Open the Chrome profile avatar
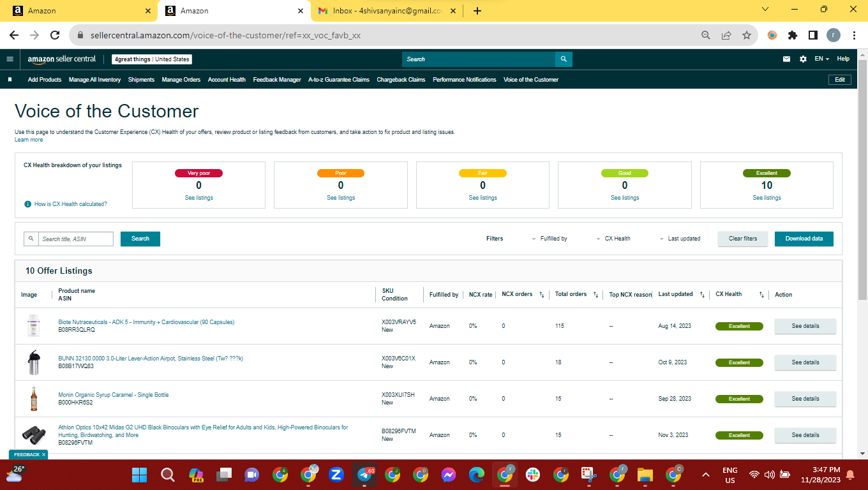The width and height of the screenshot is (868, 490). click(x=834, y=36)
